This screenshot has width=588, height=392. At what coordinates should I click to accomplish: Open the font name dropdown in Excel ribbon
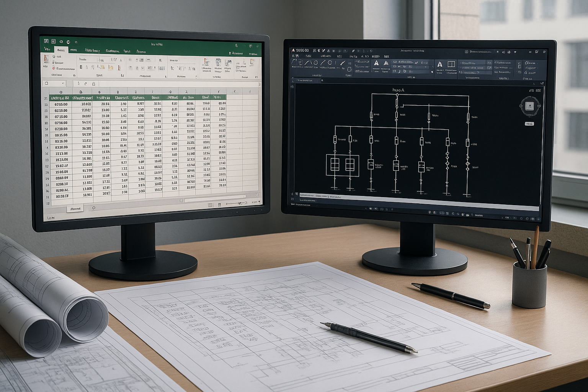pyautogui.click(x=88, y=59)
